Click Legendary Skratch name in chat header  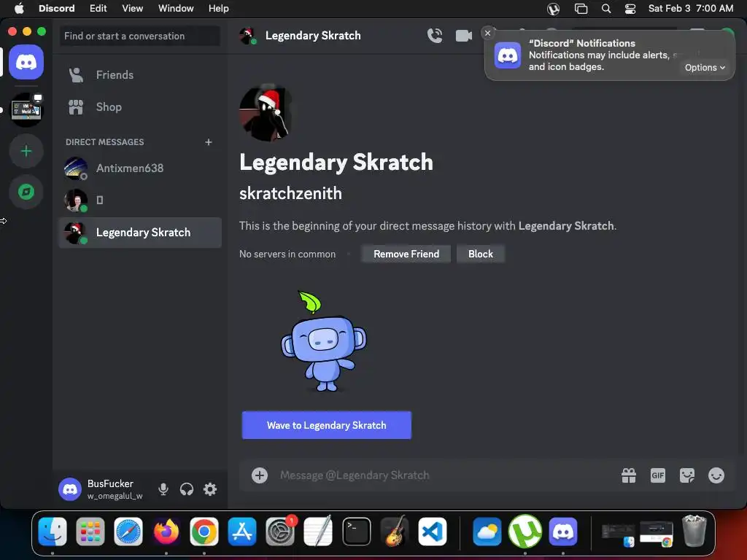coord(313,36)
